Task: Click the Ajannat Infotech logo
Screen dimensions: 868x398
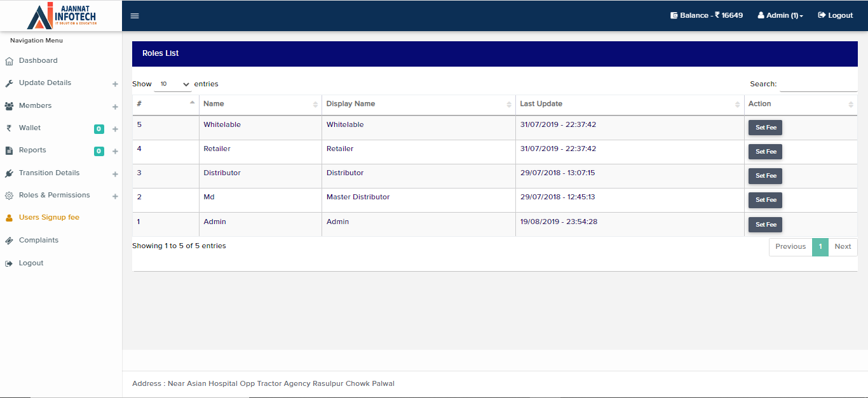Action: 61,16
